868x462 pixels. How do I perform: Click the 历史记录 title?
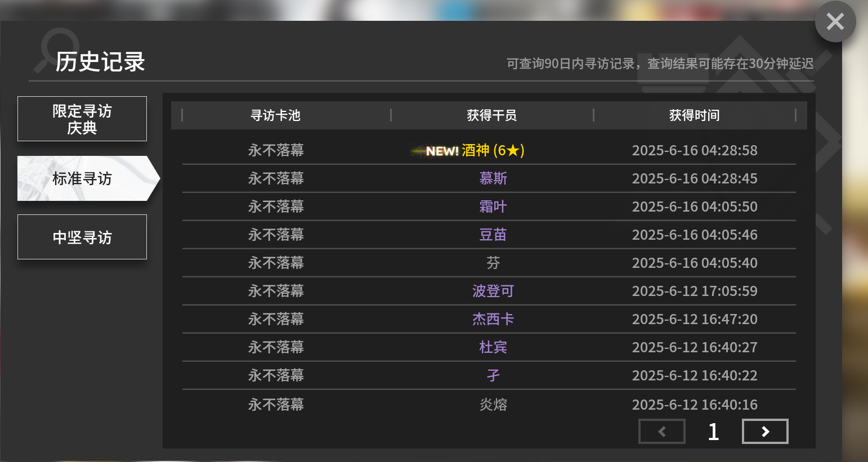coord(100,62)
